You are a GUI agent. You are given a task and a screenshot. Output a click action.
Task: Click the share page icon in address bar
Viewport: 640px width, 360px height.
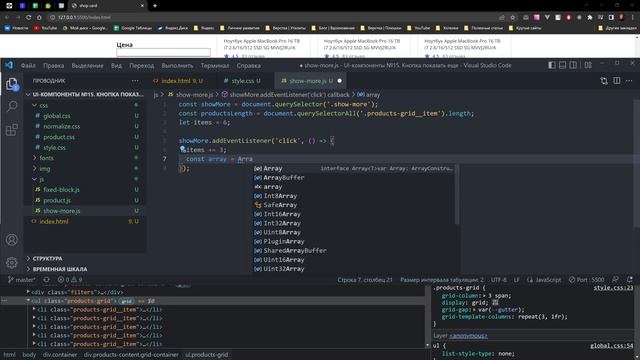(x=502, y=18)
